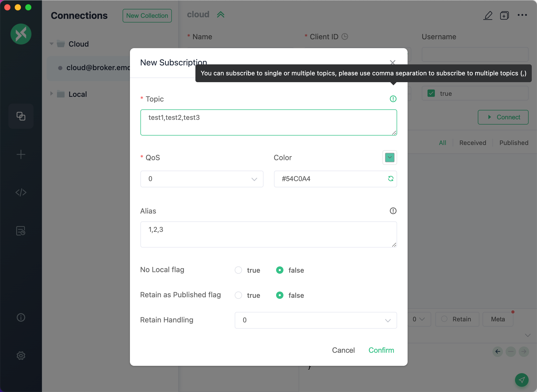
Task: Enable No Local flag true radio button
Action: [x=238, y=270]
